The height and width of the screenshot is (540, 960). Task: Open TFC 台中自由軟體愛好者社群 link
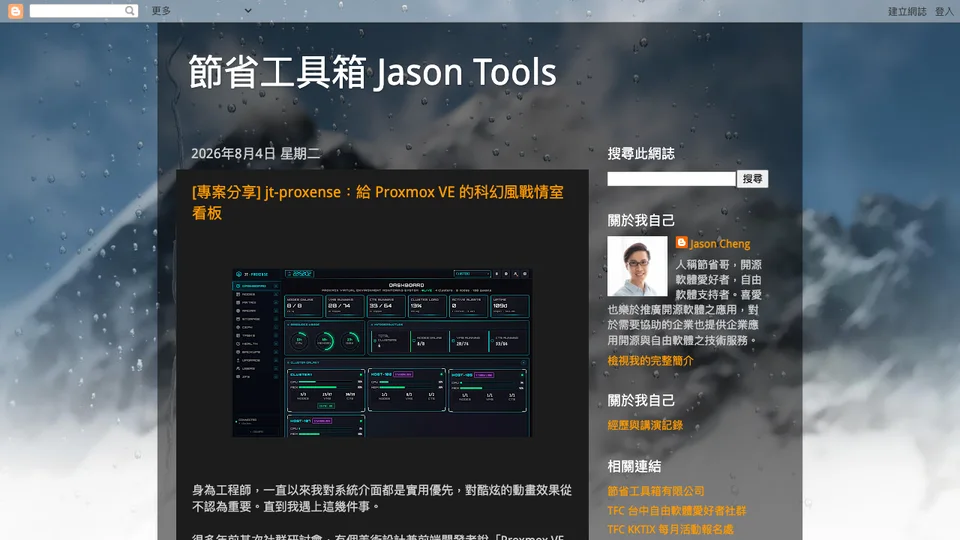677,511
